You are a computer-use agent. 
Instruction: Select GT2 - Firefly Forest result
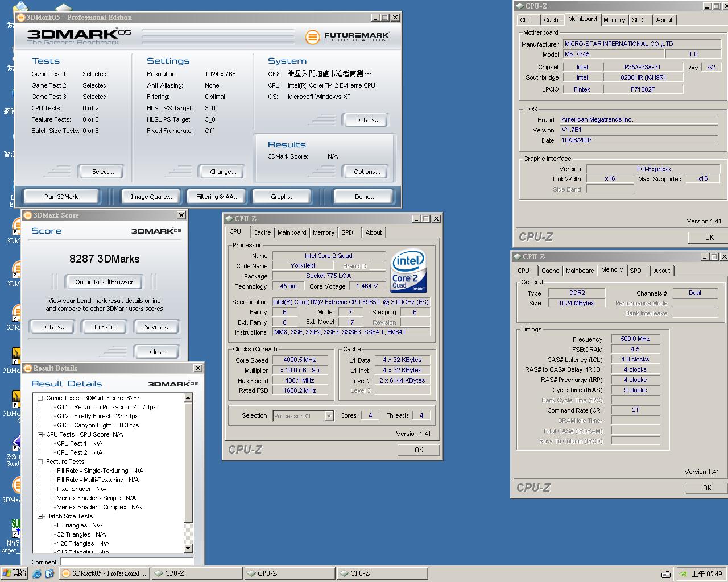(x=97, y=416)
